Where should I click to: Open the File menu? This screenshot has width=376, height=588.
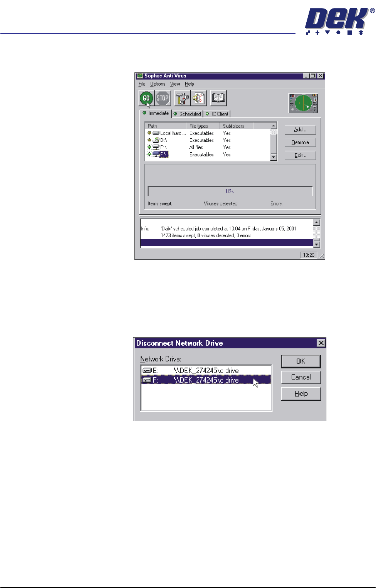tap(142, 84)
